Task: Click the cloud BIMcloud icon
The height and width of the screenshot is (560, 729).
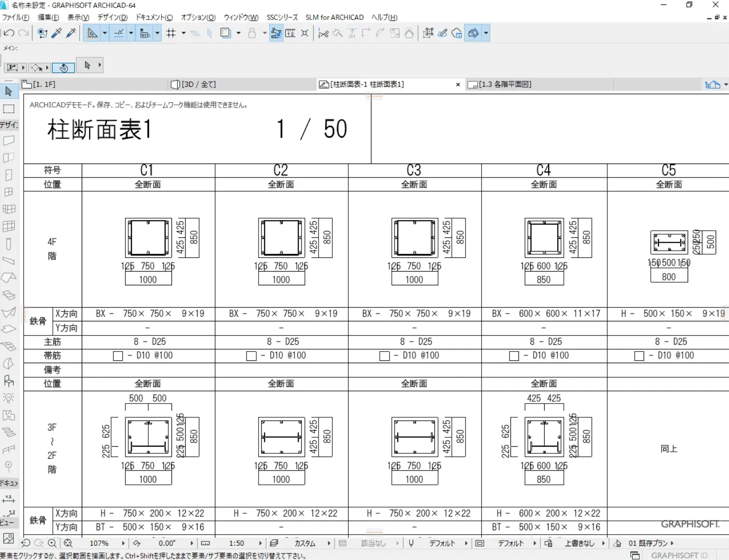Action: (457, 33)
